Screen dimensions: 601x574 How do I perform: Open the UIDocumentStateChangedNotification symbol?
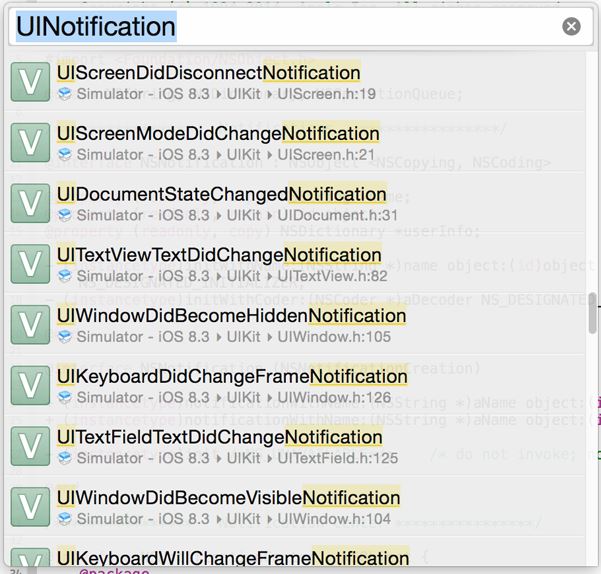221,195
